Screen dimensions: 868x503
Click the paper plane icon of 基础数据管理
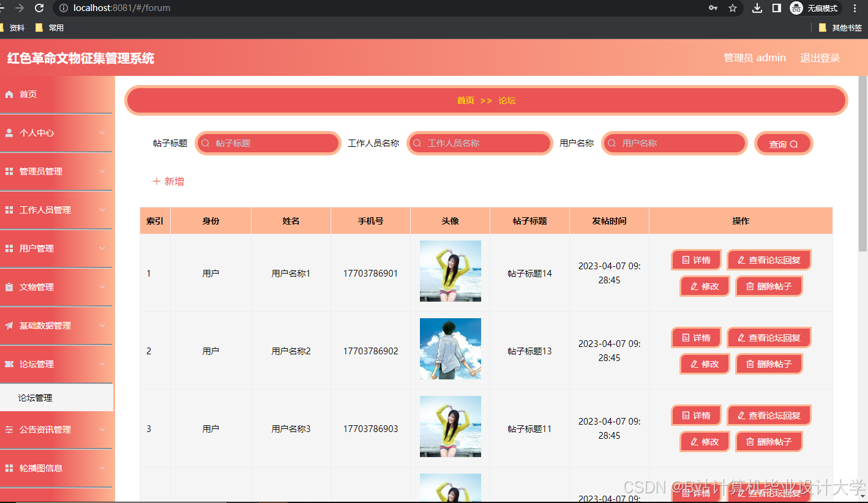pos(9,326)
